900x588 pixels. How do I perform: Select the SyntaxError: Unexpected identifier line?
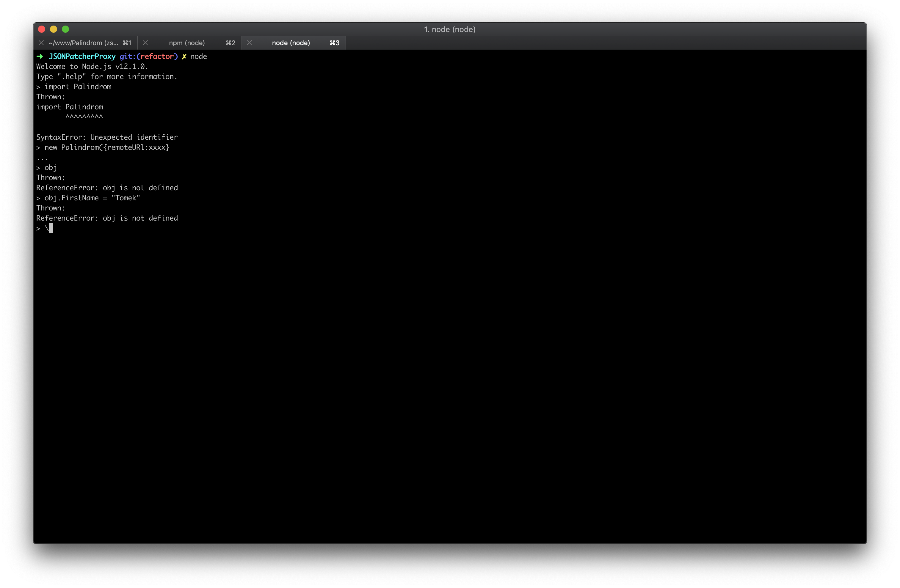(107, 137)
